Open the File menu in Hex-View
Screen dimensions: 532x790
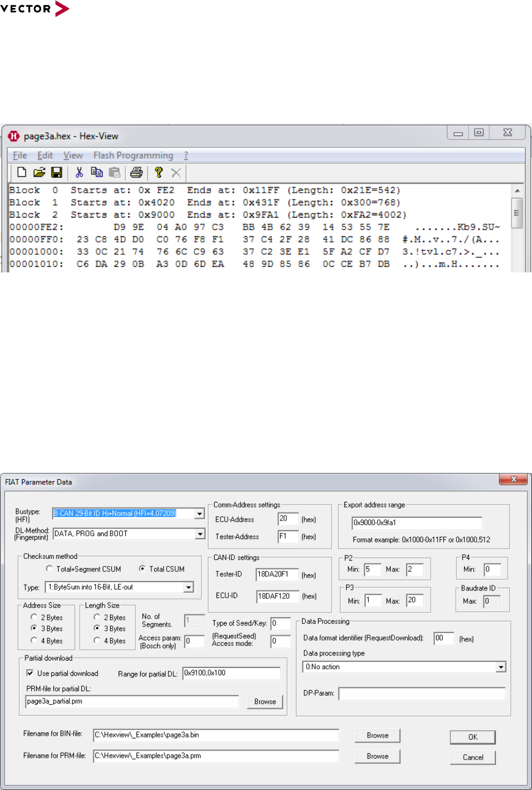click(20, 155)
